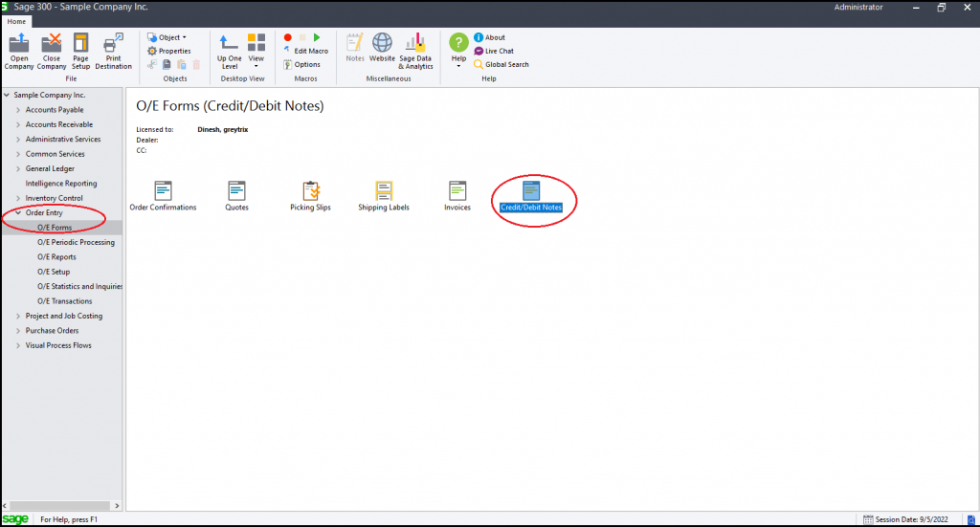
Task: Switch to the Home ribbon tab
Action: coord(17,21)
